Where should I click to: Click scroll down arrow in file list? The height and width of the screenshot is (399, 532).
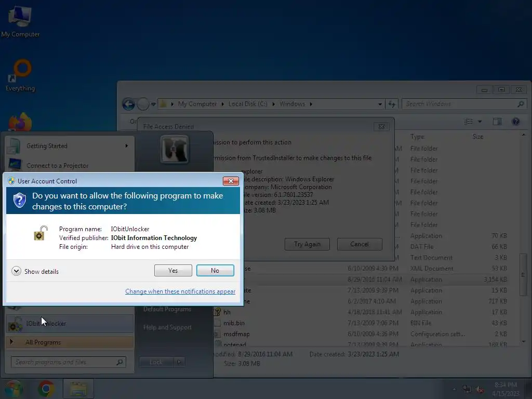click(524, 342)
